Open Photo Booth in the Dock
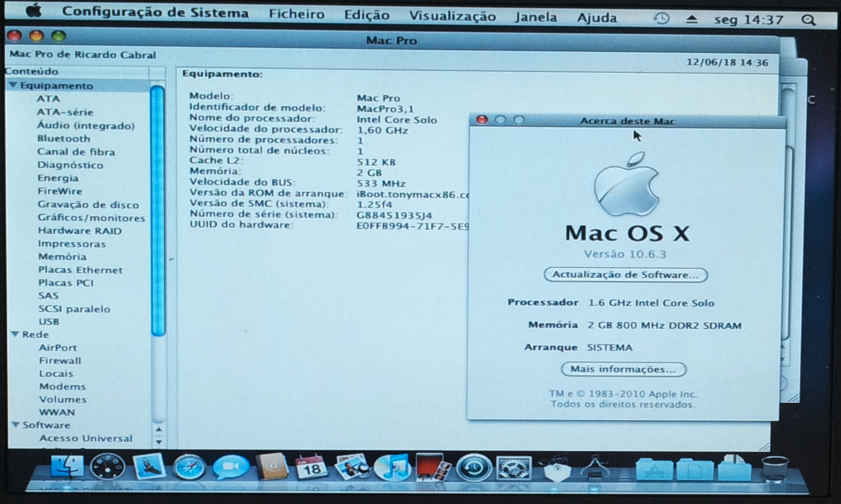This screenshot has height=504, width=841. [x=433, y=467]
